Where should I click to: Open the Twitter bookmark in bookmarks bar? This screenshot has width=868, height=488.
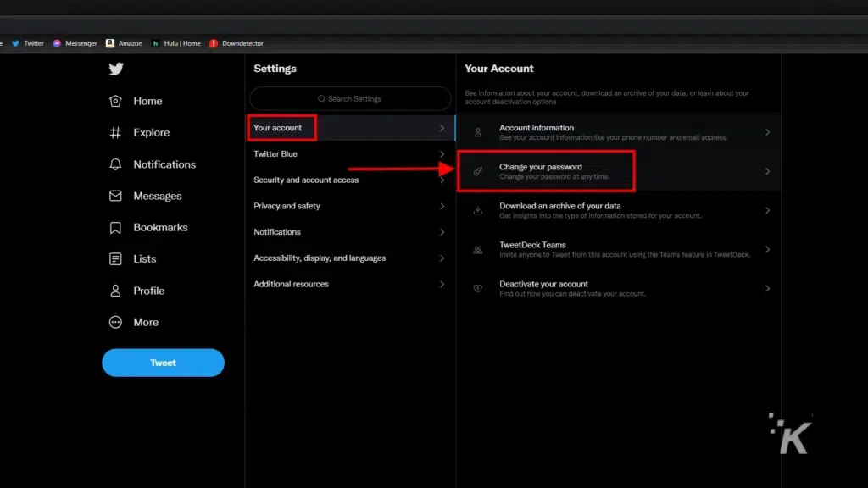click(x=28, y=43)
